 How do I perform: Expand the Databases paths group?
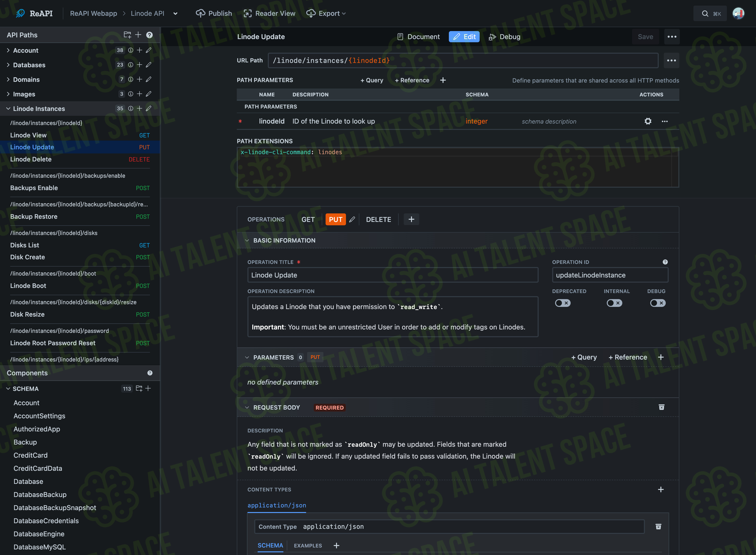(8, 65)
